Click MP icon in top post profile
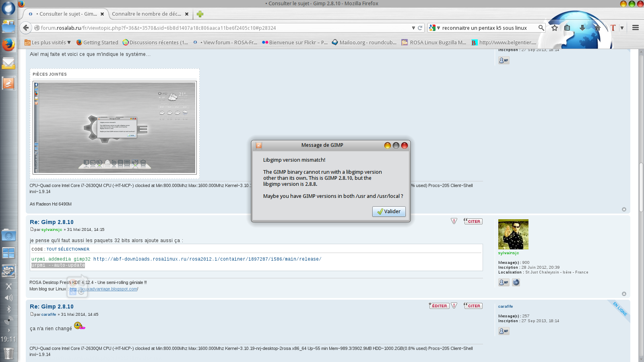This screenshot has height=362, width=644. 504,60
